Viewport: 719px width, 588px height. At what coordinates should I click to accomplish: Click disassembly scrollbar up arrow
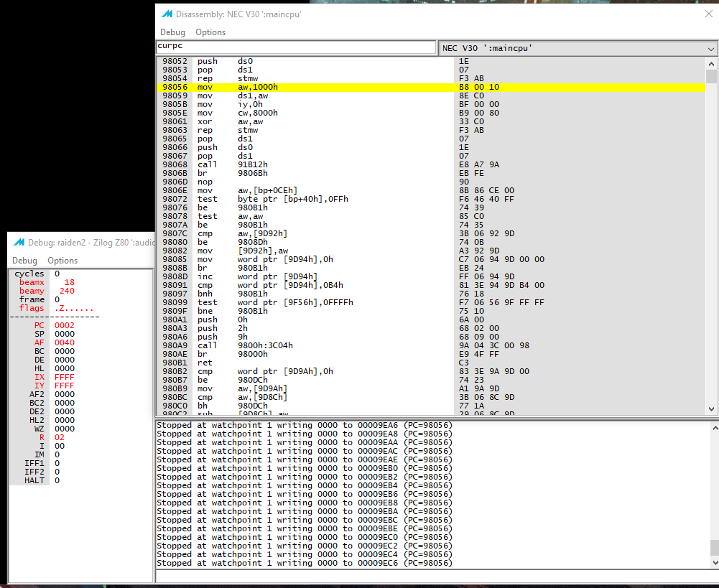711,64
